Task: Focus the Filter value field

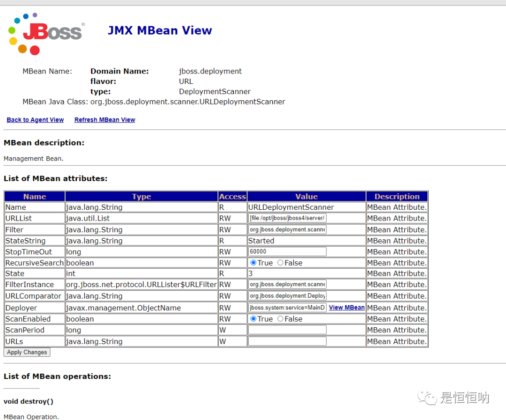Action: tap(287, 229)
